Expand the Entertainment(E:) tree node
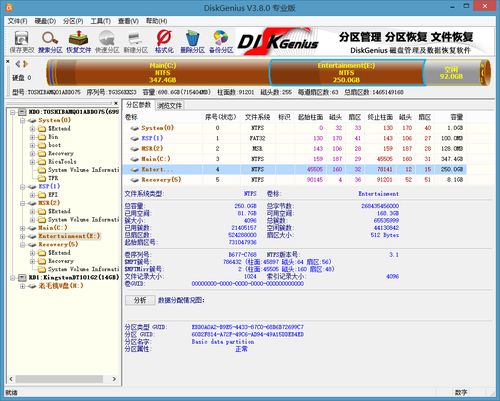Viewport: 500px width, 401px height. click(23, 236)
